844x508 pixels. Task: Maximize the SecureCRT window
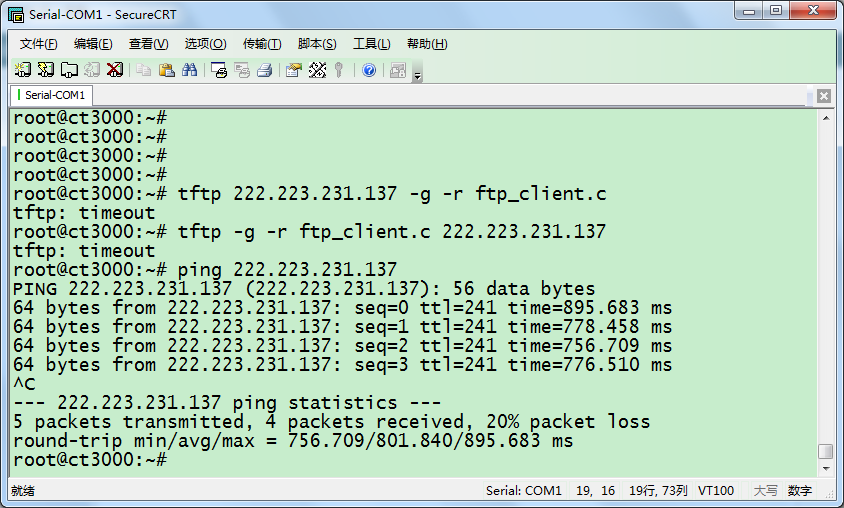(x=776, y=11)
